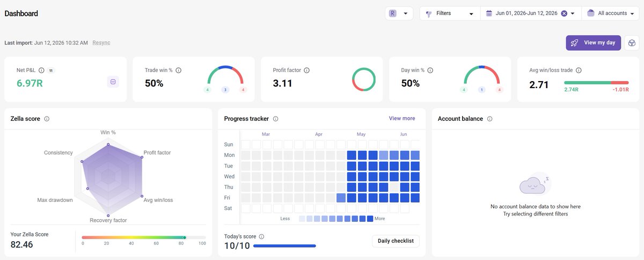644x260 pixels.
Task: Click the Trade win % gauge chart
Action: click(225, 75)
